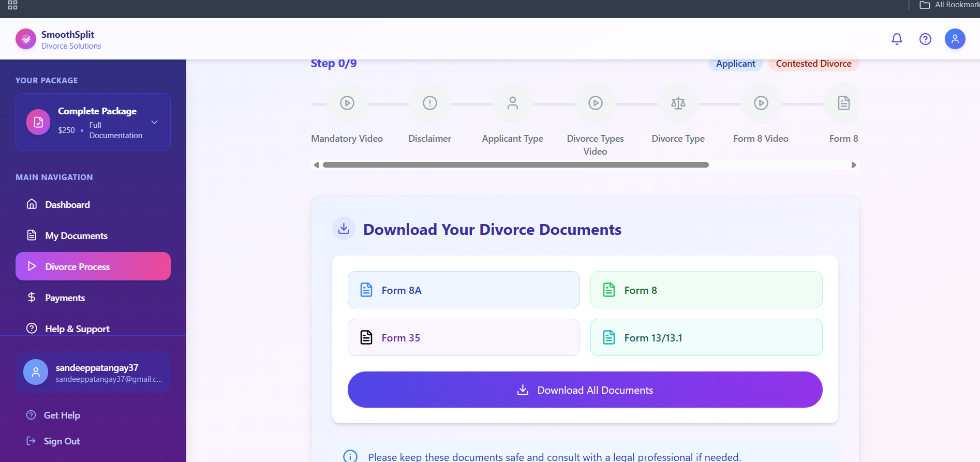
Task: Click Sign Out in the sidebar
Action: pos(62,441)
